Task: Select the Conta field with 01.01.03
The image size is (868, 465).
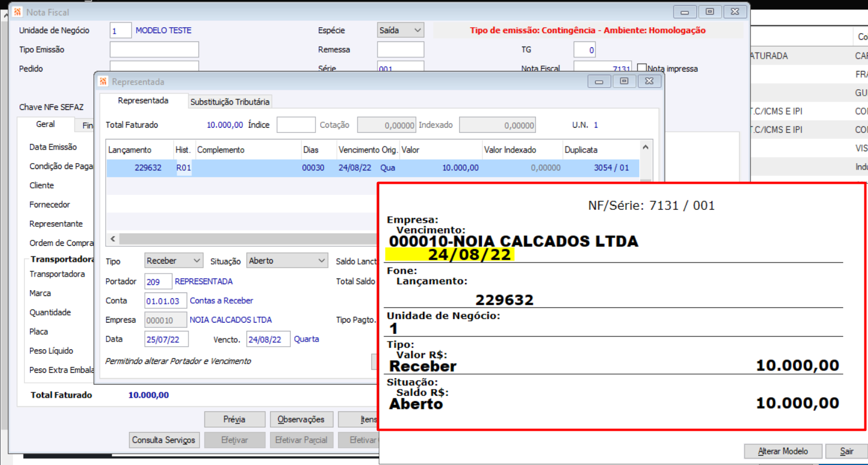Action: (x=165, y=301)
